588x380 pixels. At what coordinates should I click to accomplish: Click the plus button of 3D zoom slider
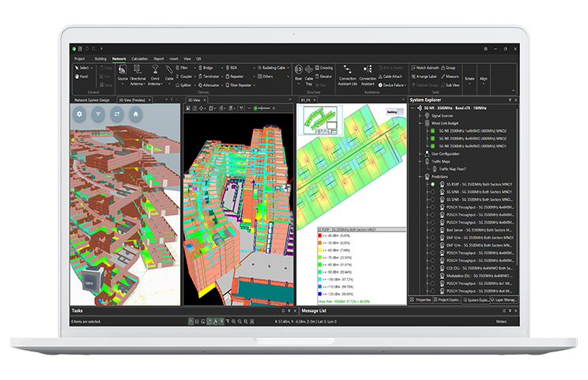273,108
